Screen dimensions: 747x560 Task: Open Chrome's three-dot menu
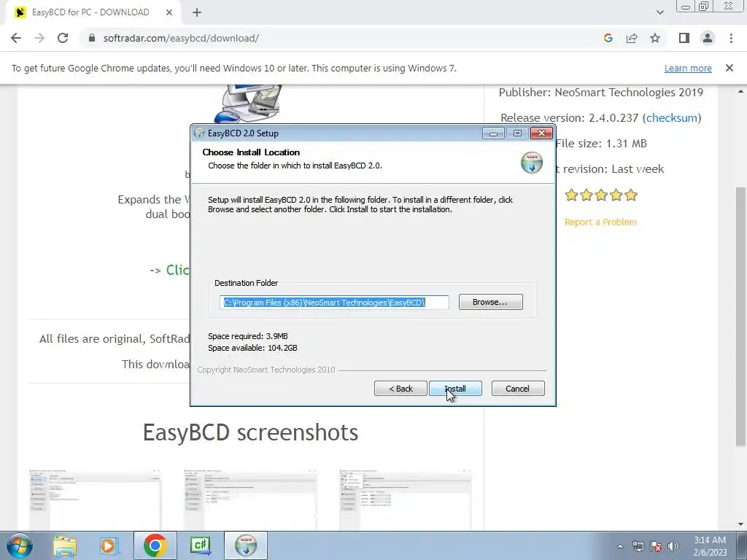coord(731,38)
